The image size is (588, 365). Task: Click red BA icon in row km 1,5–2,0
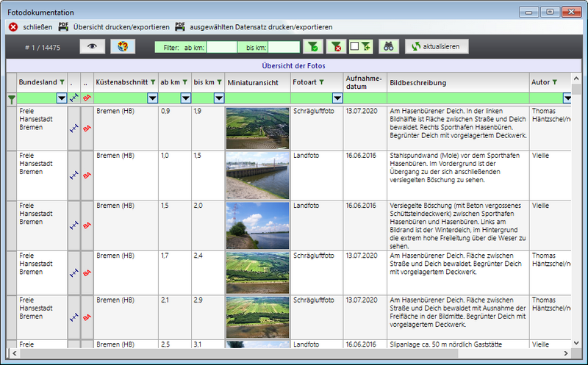pyautogui.click(x=87, y=225)
